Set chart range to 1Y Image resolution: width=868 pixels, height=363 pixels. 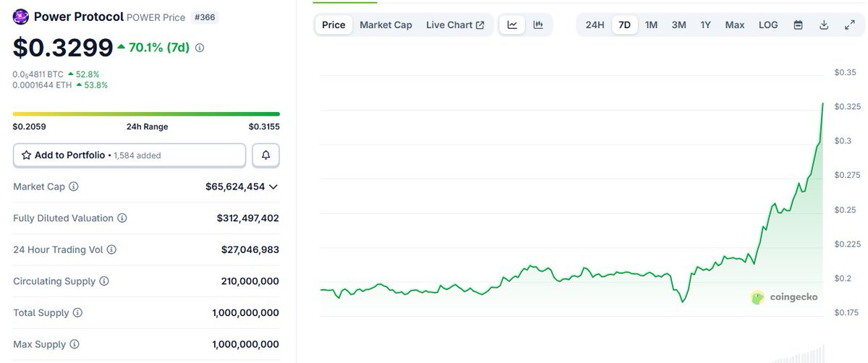pyautogui.click(x=705, y=25)
